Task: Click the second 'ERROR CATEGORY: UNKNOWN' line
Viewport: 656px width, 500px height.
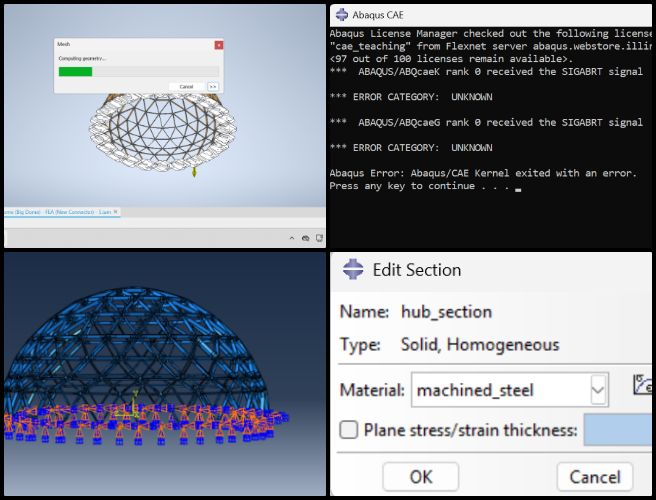Action: pyautogui.click(x=411, y=148)
